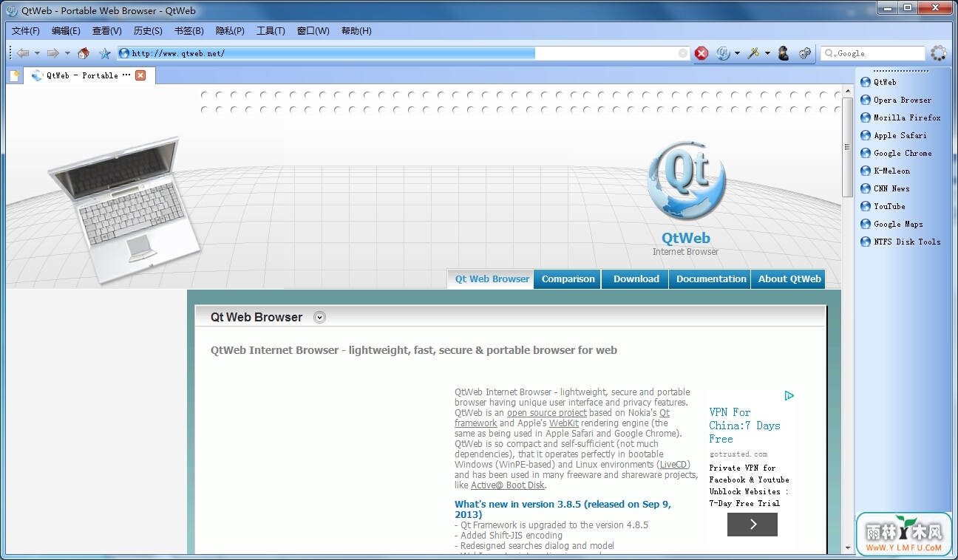Click the masks icon in toolbar
The image size is (958, 560).
pyautogui.click(x=806, y=53)
